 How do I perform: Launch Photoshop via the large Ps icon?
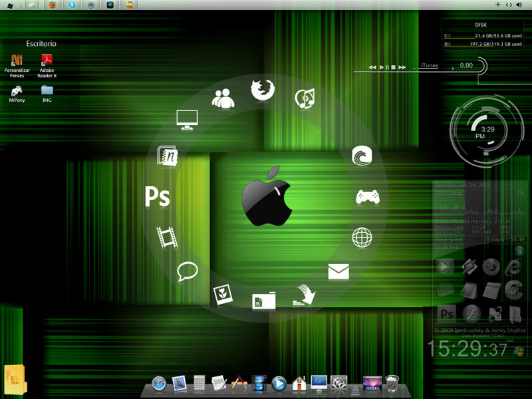pyautogui.click(x=158, y=196)
